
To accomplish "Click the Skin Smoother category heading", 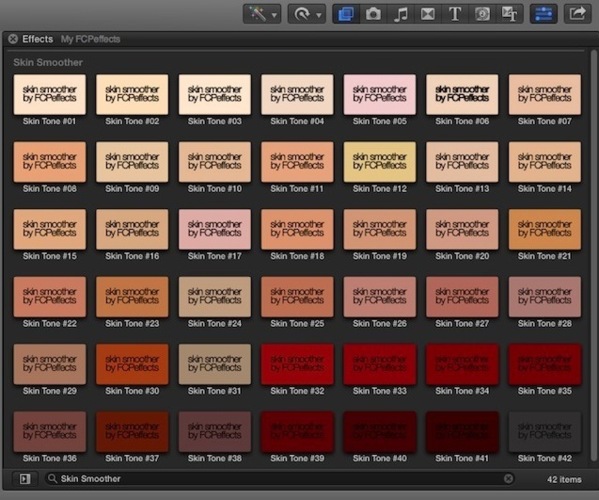I will coord(48,62).
